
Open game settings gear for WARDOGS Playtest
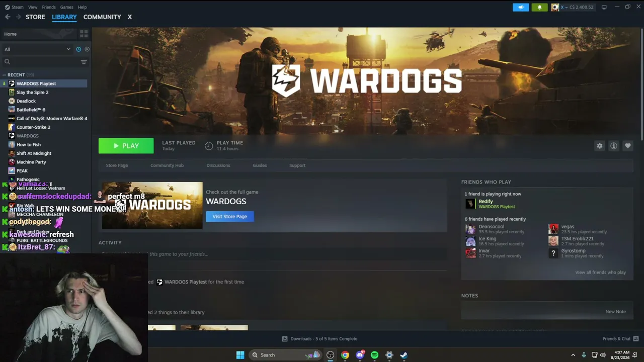(599, 146)
